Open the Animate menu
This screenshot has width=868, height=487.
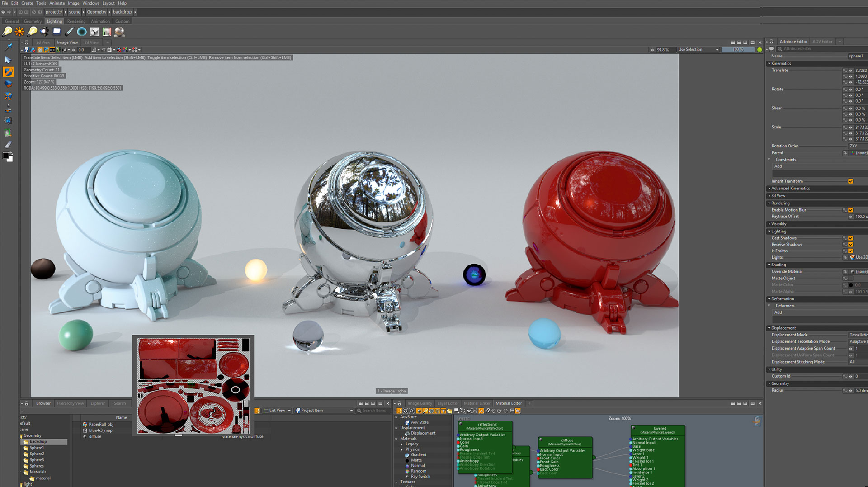[x=57, y=3]
